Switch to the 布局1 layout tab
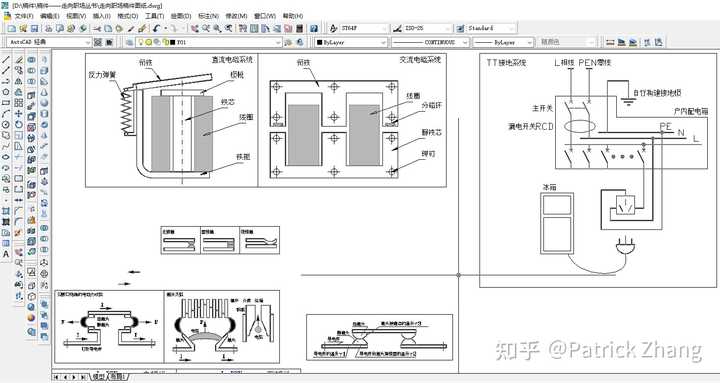720x383 pixels. [x=117, y=377]
